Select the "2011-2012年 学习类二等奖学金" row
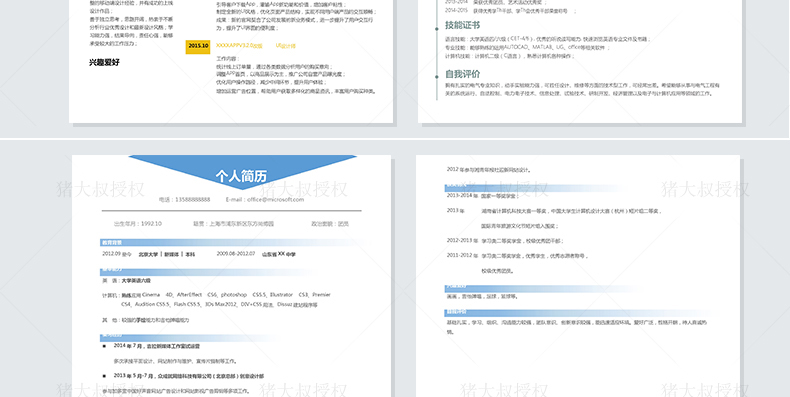 [x=517, y=256]
